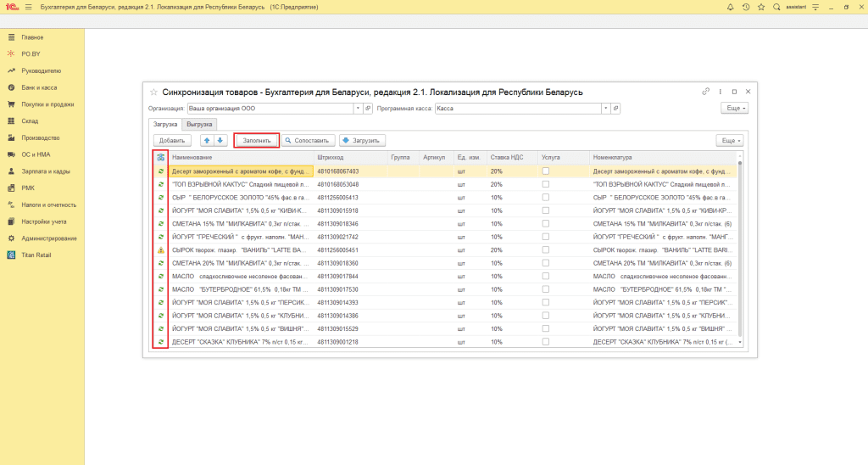Open the Организация field's open-item button
Image resolution: width=868 pixels, height=465 pixels.
tap(368, 109)
